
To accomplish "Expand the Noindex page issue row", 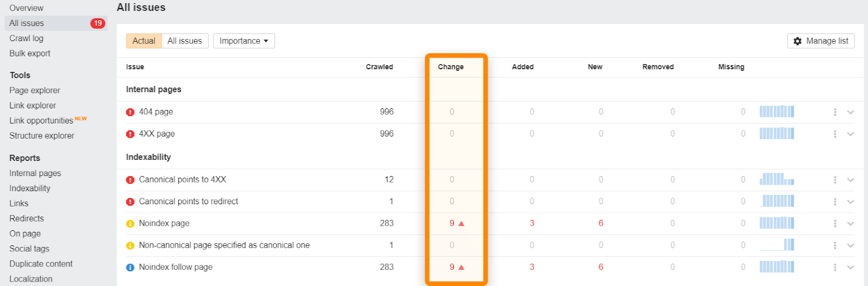I will [851, 224].
